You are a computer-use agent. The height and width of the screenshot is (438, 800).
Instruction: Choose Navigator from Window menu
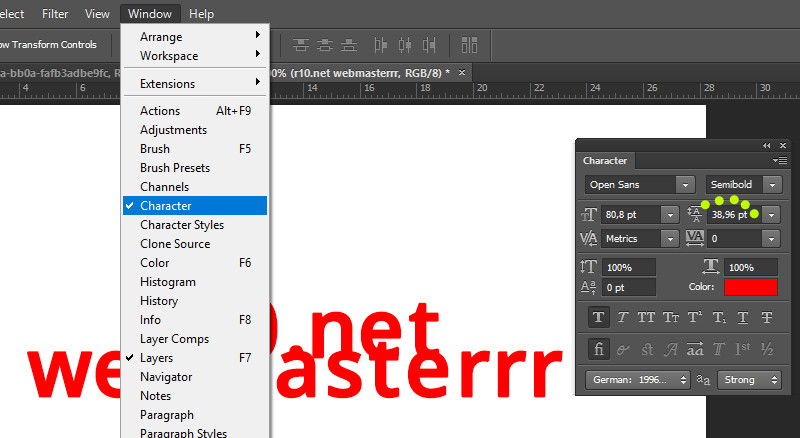click(195, 377)
